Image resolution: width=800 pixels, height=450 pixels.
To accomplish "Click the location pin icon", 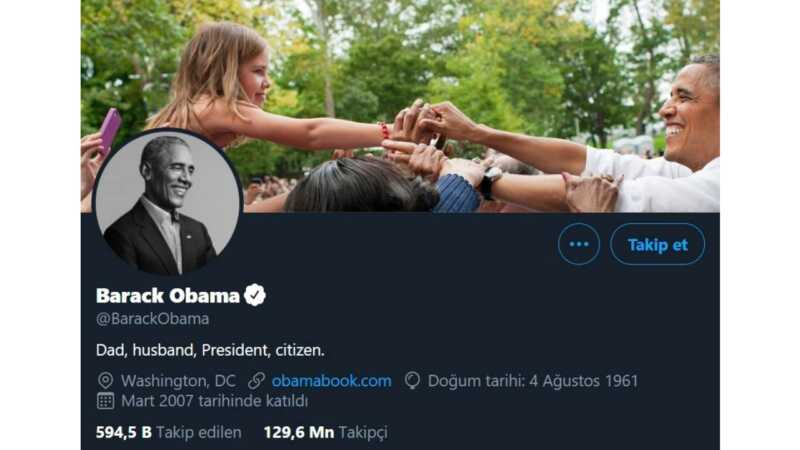I will click(105, 381).
